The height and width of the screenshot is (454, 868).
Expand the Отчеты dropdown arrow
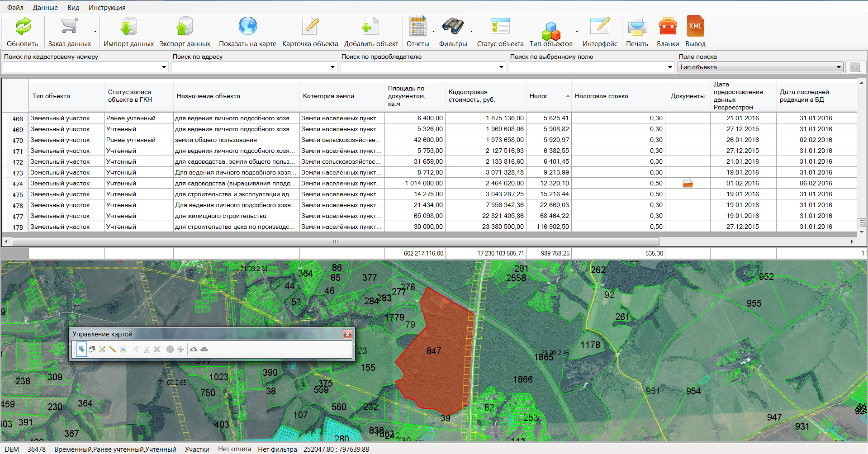click(x=433, y=32)
